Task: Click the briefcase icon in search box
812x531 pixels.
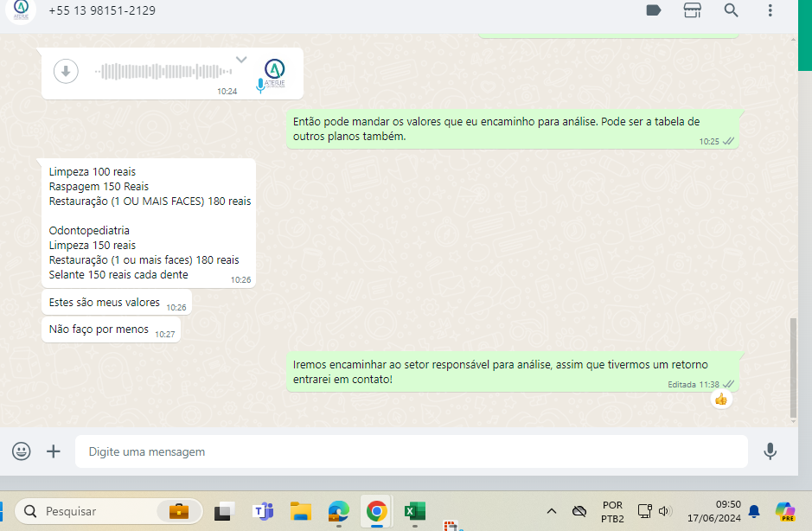Action: (179, 511)
